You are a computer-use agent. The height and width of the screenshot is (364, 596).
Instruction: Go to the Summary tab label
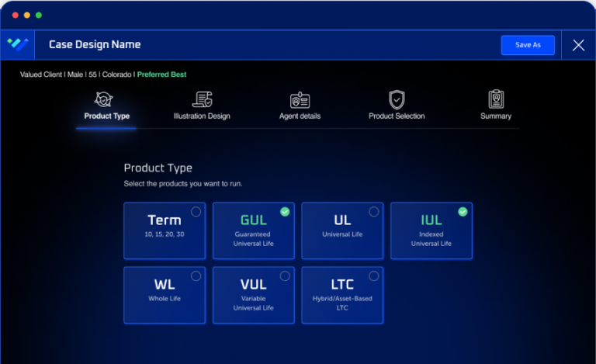click(x=496, y=116)
